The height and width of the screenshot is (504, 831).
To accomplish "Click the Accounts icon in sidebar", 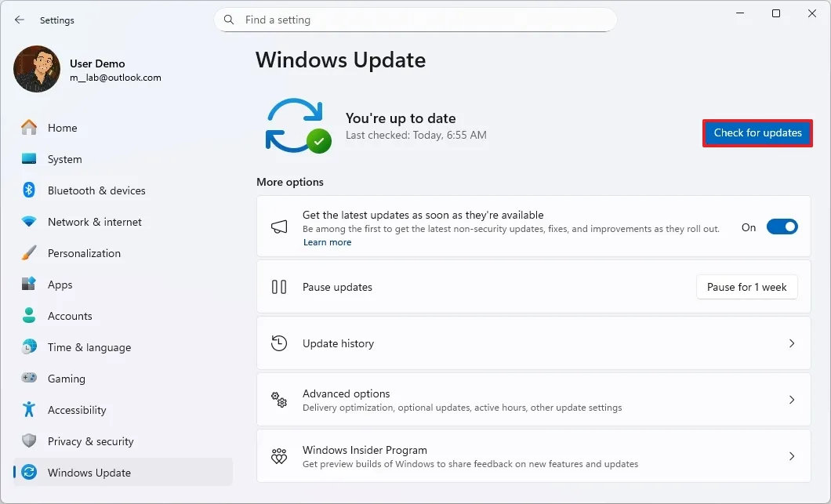I will coord(29,316).
